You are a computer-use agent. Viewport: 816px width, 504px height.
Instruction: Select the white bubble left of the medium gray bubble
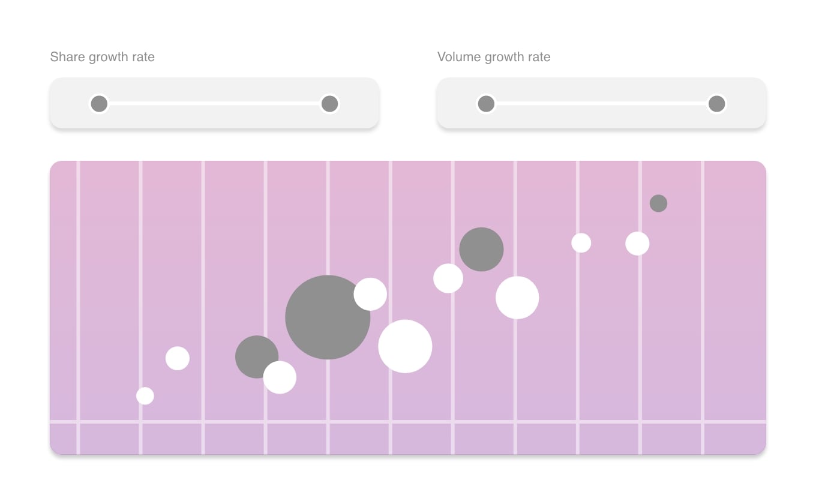448,278
